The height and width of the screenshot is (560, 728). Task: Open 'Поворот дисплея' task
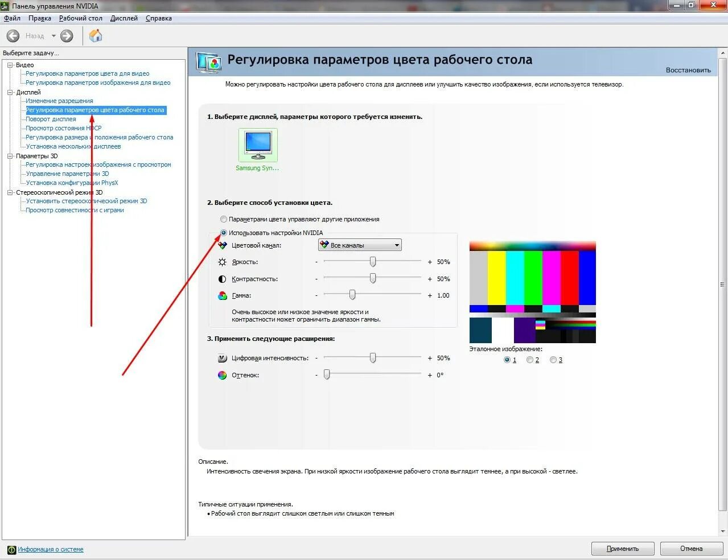click(51, 120)
